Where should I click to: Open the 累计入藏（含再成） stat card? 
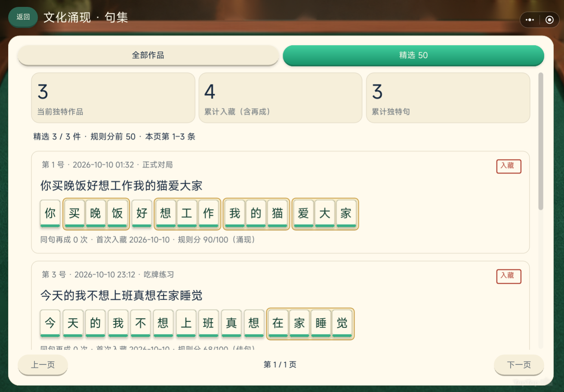click(x=280, y=98)
